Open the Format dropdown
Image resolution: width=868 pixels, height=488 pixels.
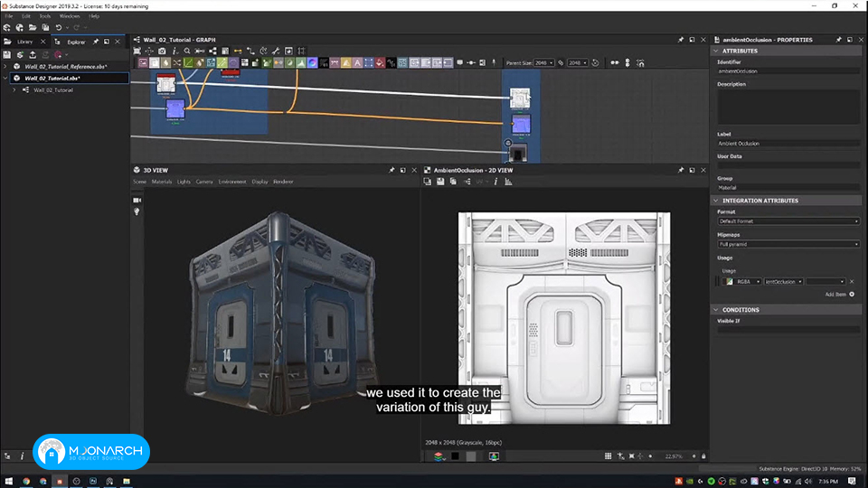[788, 221]
